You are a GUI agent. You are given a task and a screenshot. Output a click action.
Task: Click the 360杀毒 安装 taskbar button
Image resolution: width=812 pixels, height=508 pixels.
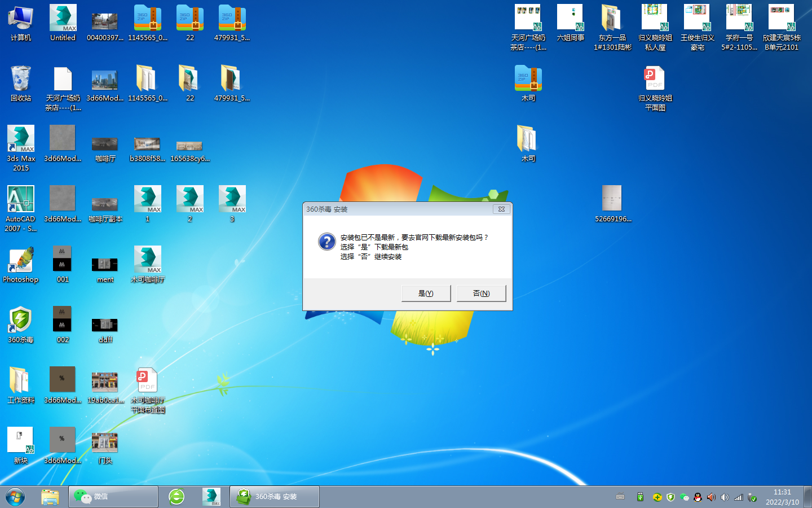click(x=275, y=497)
